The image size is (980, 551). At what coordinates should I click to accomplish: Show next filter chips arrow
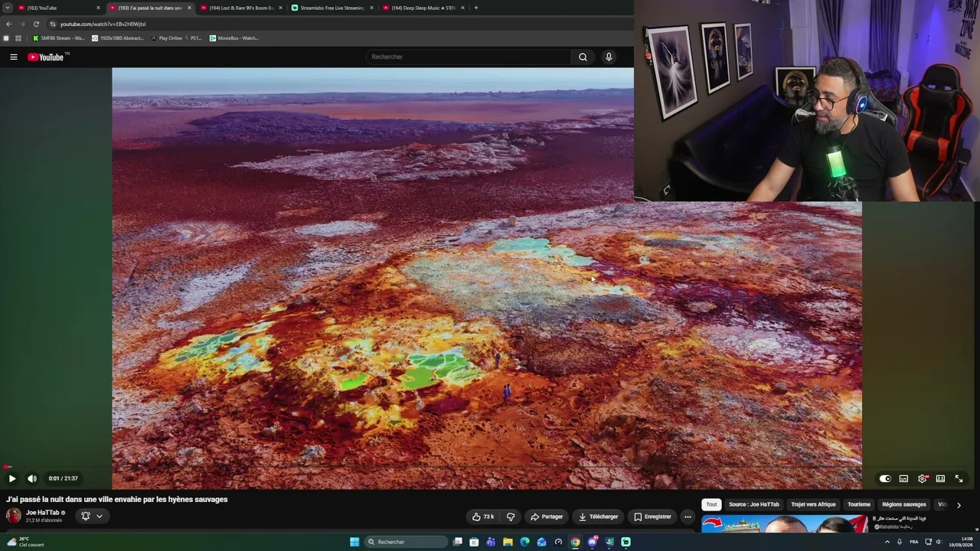tap(959, 505)
